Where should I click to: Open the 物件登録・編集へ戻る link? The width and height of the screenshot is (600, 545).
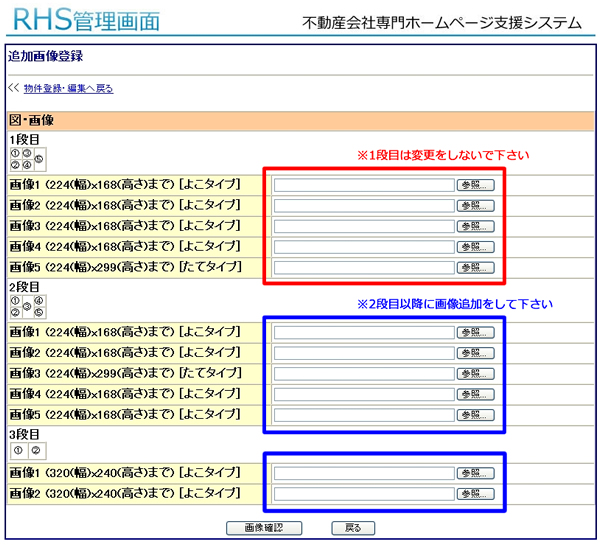(x=68, y=89)
